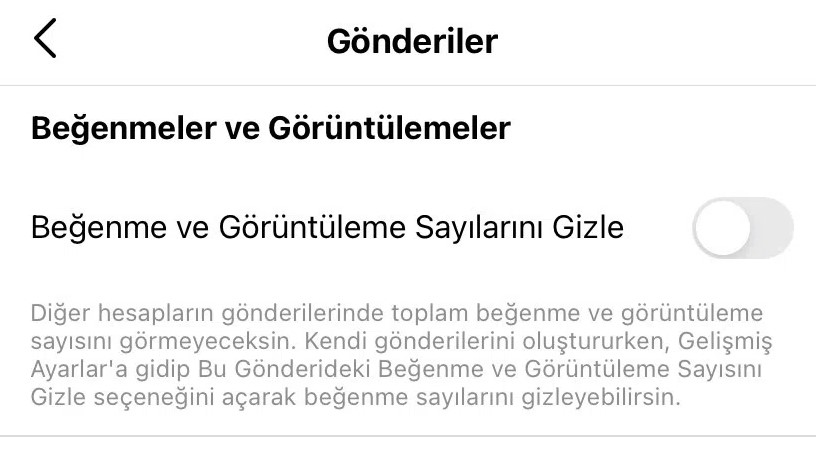Viewport: 816px width, 449px height.
Task: Click Diğer hesapların at the description start
Action: click(x=122, y=314)
